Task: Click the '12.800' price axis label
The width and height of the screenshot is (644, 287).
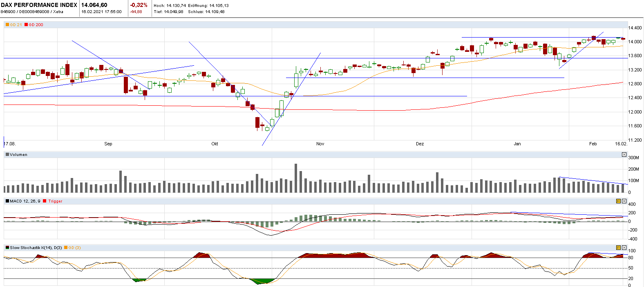Action: click(x=635, y=84)
